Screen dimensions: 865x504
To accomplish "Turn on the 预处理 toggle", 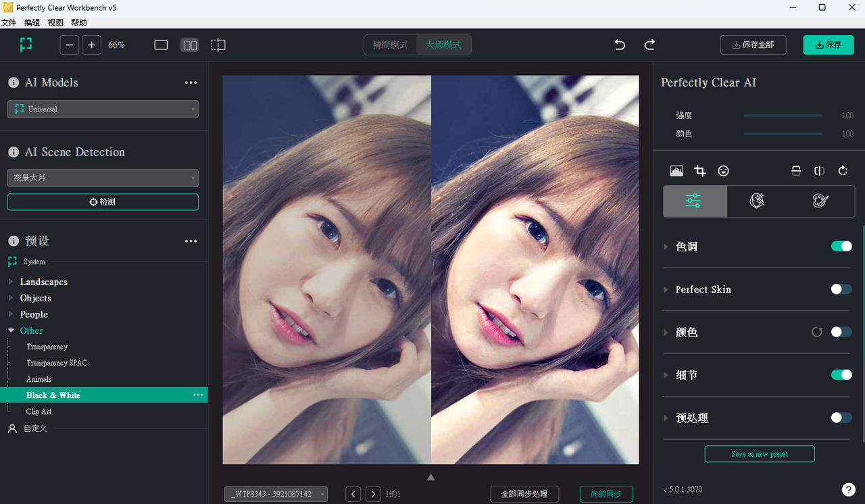I will 841,418.
